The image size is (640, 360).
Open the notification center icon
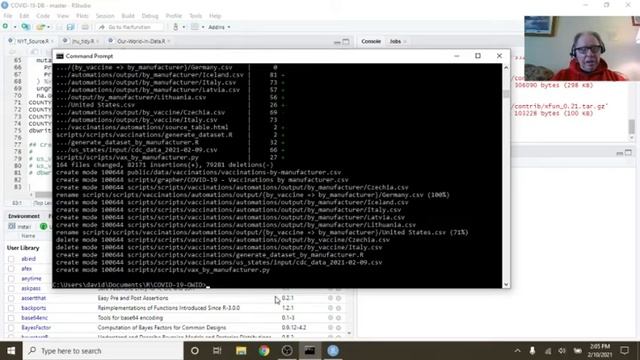pos(624,351)
